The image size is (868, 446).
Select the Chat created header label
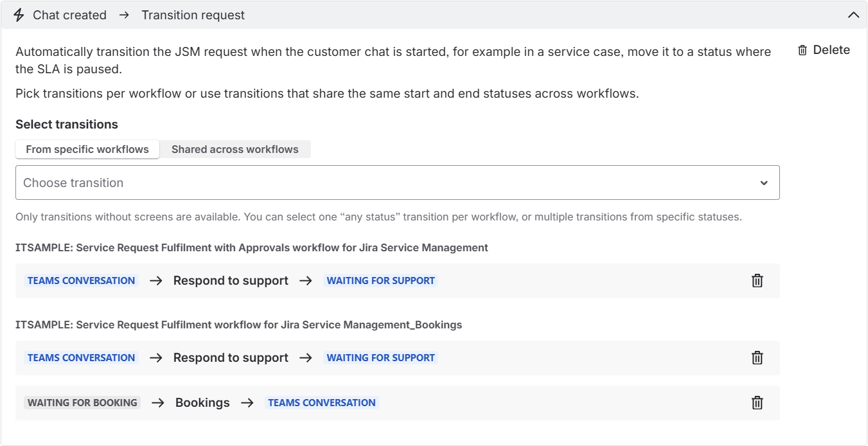coord(69,15)
